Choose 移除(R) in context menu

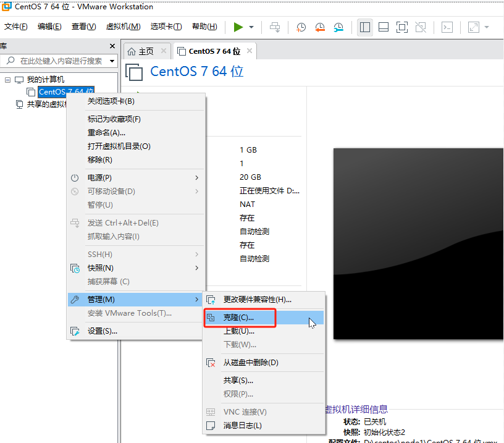(136, 160)
